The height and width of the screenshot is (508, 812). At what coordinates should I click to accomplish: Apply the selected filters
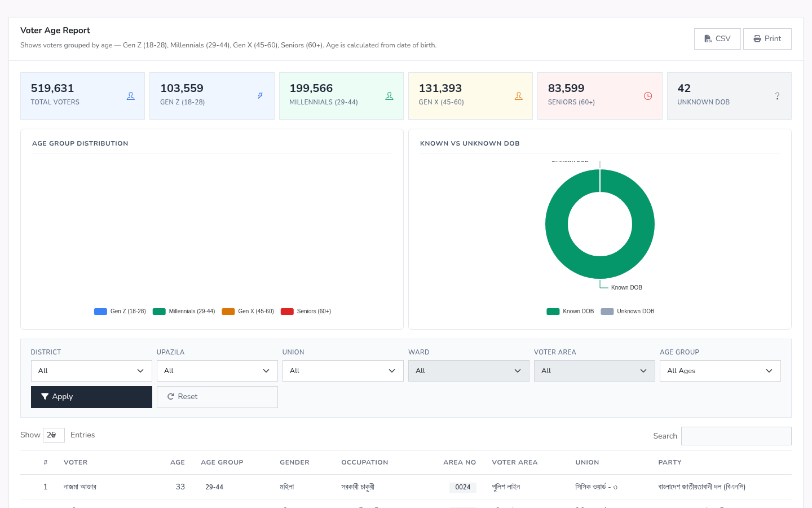pyautogui.click(x=91, y=397)
